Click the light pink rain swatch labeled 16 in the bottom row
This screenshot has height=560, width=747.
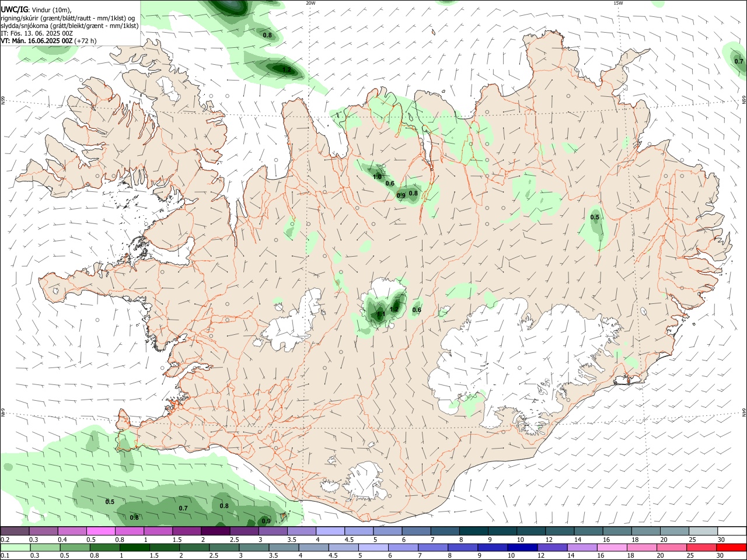[x=612, y=548]
